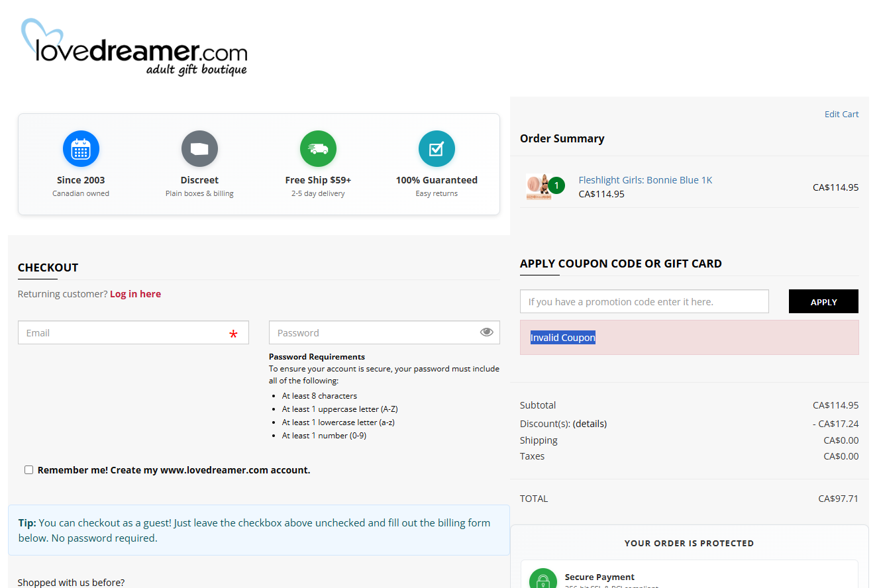Image resolution: width=881 pixels, height=588 pixels.
Task: Focus the Password input field
Action: [384, 332]
